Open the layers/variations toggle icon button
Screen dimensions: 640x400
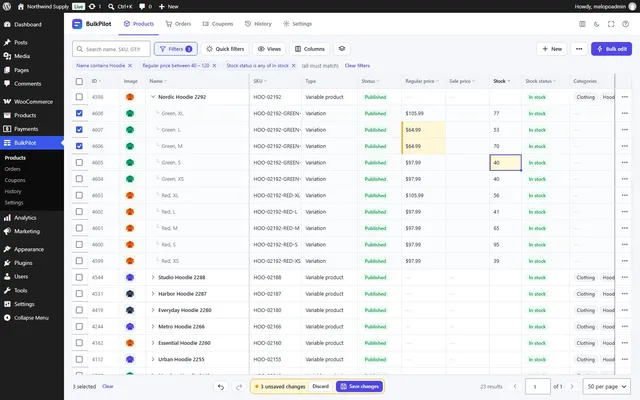click(x=342, y=49)
